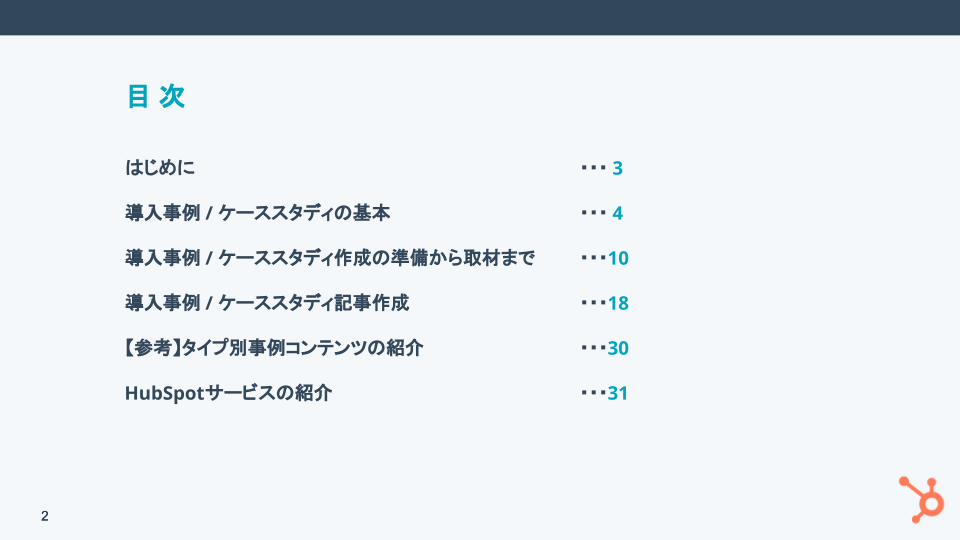The height and width of the screenshot is (540, 960).
Task: Select the 目次 heading
Action: click(155, 96)
